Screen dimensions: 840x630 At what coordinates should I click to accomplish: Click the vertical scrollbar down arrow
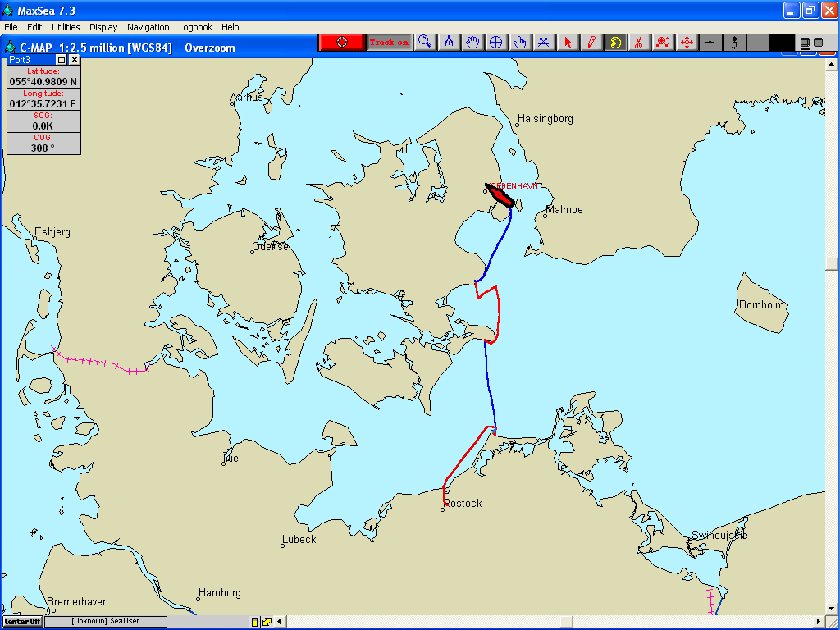tap(831, 609)
